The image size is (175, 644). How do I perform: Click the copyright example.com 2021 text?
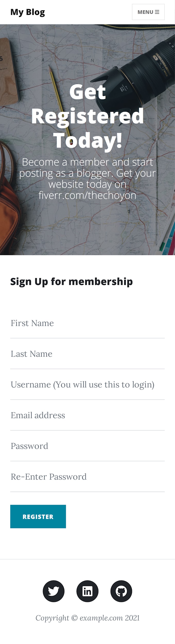tap(87, 618)
